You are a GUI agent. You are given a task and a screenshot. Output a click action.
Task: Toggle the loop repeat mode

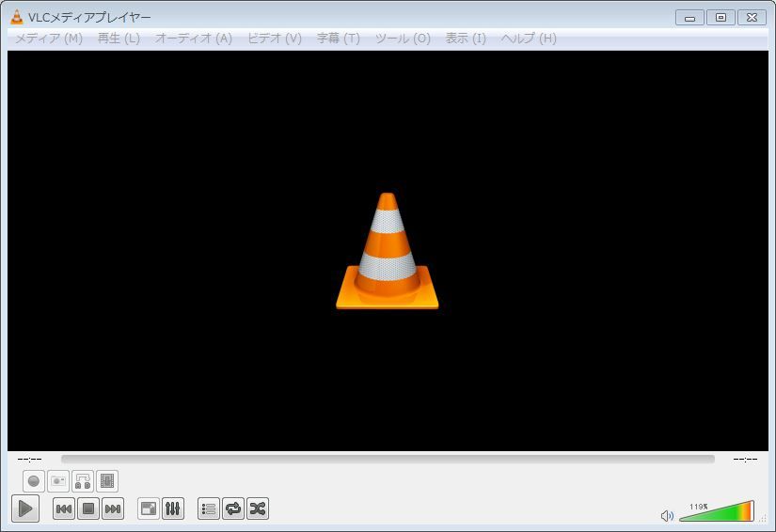(233, 509)
